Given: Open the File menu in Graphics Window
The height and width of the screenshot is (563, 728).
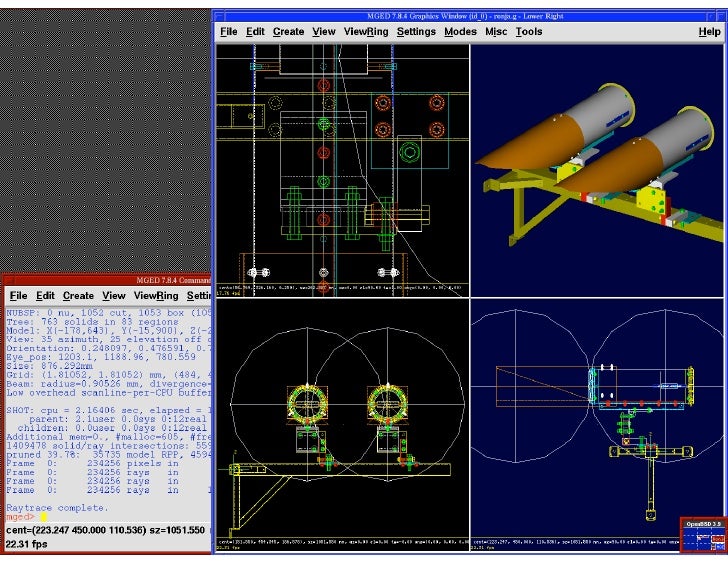Looking at the screenshot, I should [229, 32].
